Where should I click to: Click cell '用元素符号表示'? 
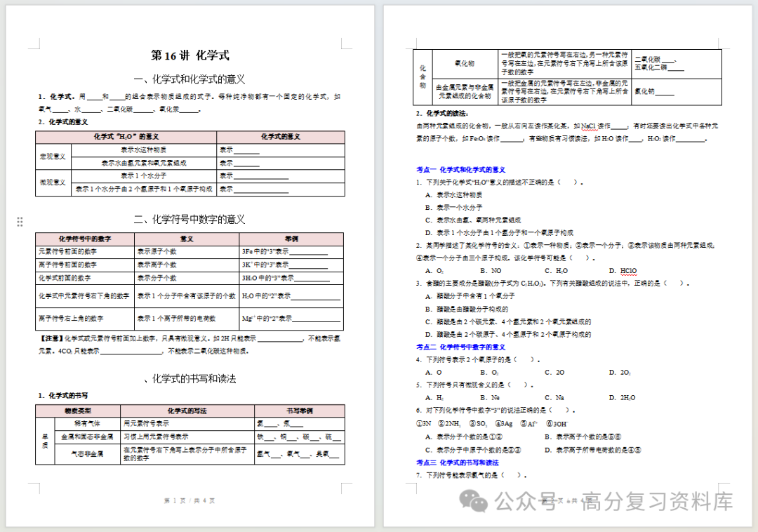(x=187, y=423)
